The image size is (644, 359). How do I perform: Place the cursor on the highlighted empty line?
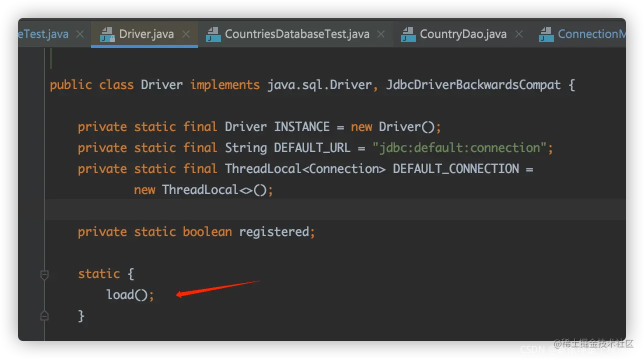tap(335, 209)
